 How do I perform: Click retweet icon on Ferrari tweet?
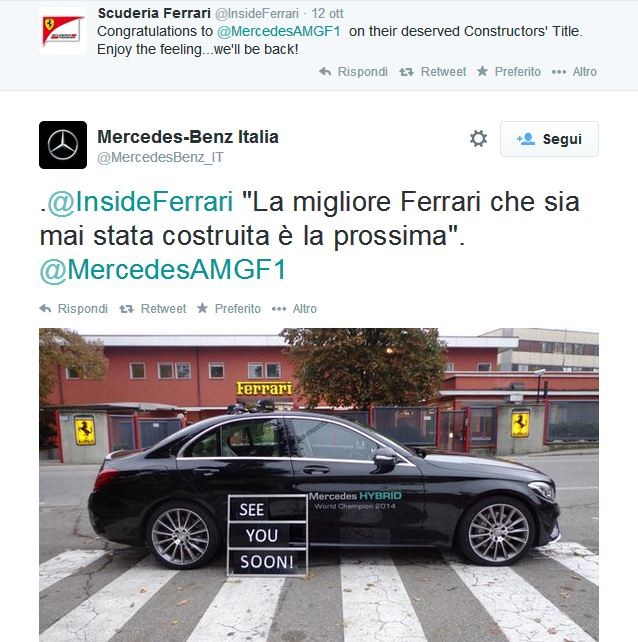(406, 72)
